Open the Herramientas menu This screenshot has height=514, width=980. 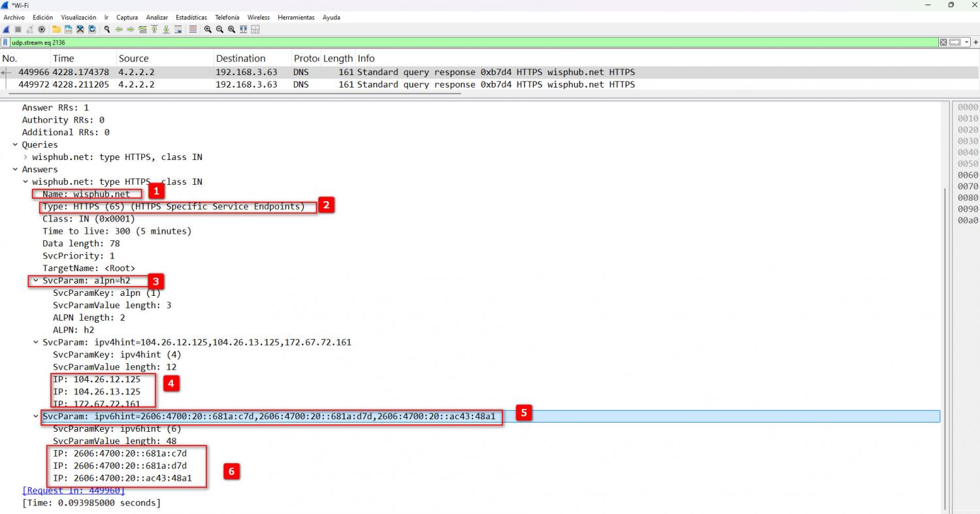tap(296, 17)
